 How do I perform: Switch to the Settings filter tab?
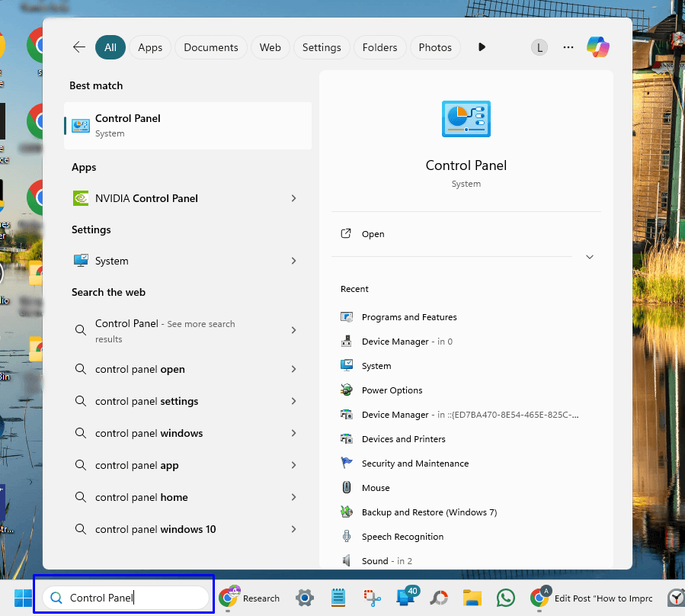pos(322,47)
